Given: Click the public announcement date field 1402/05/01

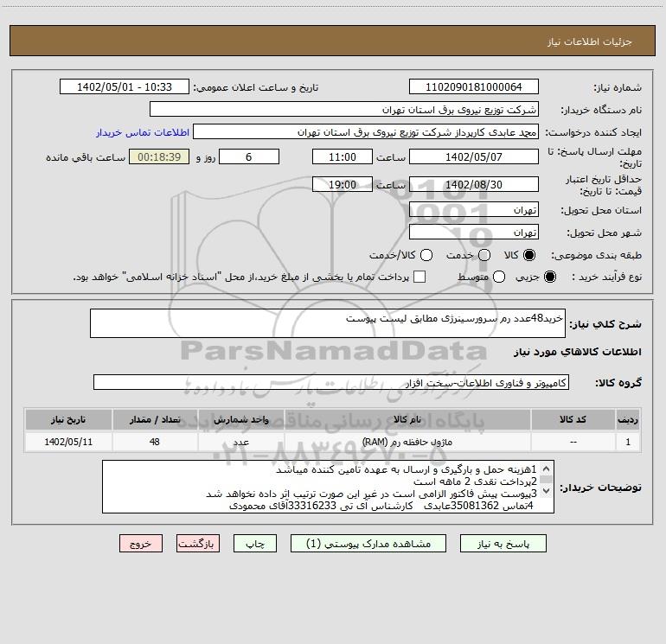Looking at the screenshot, I should click(x=125, y=87).
